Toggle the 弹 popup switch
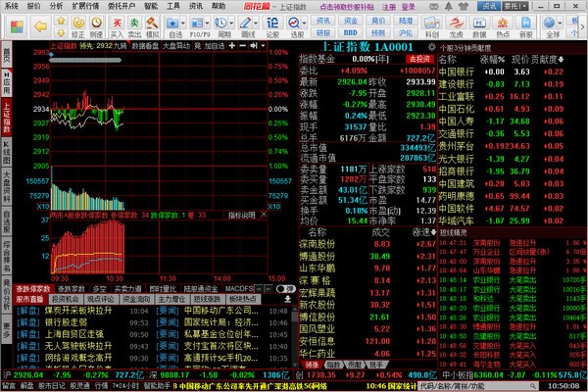Viewport: 588px width, 392px height. point(285,289)
